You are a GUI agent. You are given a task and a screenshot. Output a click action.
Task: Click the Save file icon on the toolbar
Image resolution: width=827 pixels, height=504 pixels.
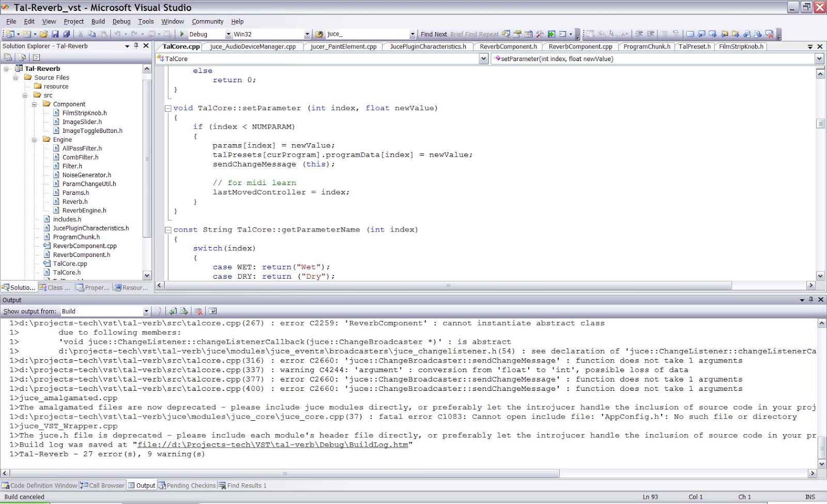[56, 34]
